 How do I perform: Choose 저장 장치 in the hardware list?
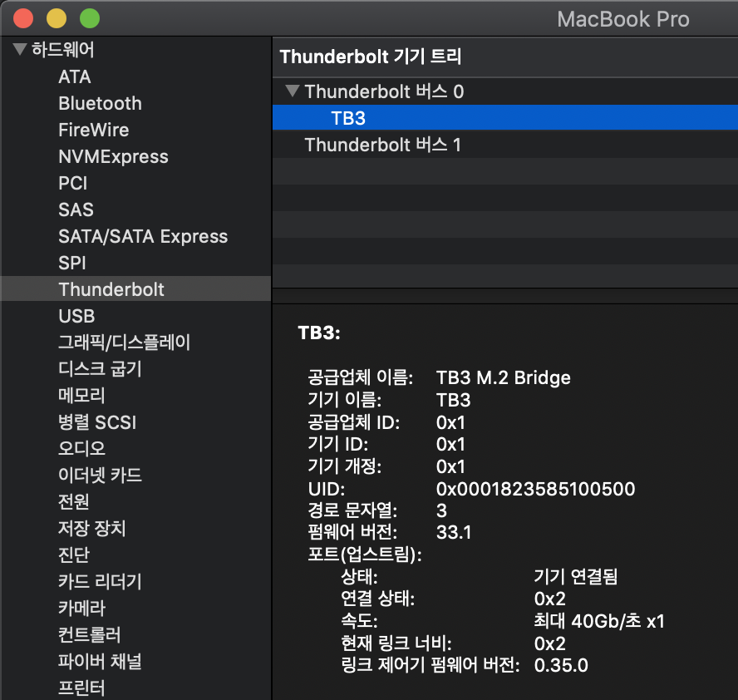[91, 528]
